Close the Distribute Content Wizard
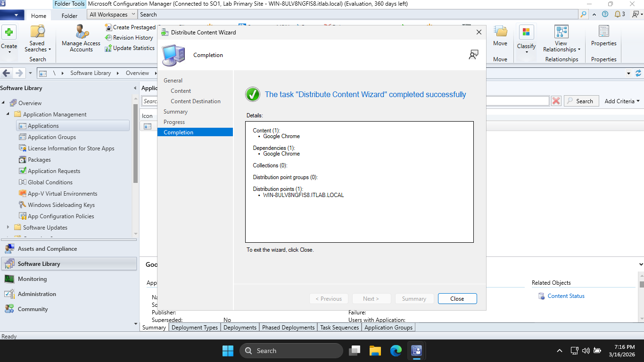Screen dimensions: 644x362 pyautogui.click(x=457, y=299)
